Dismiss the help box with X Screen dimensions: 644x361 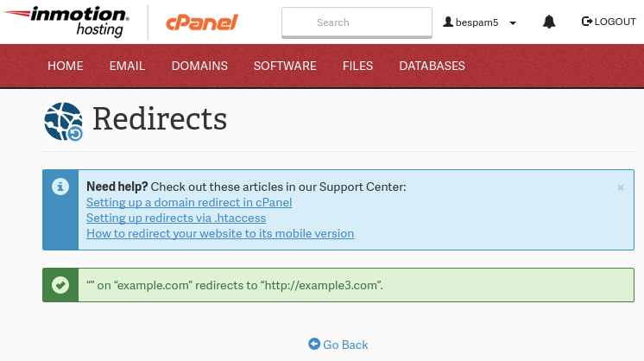(x=620, y=187)
